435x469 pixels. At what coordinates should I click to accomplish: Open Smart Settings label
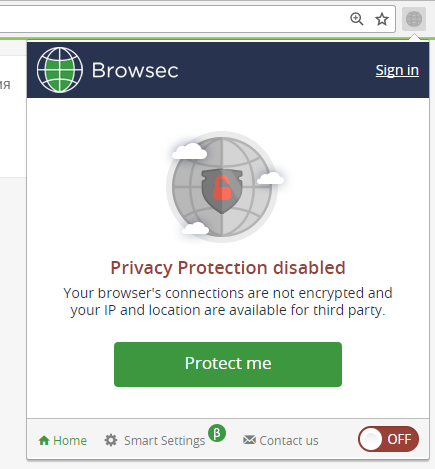click(164, 441)
